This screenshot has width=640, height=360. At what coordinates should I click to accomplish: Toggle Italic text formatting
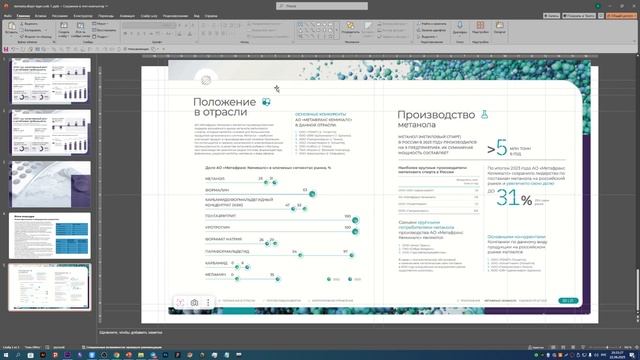(x=132, y=34)
